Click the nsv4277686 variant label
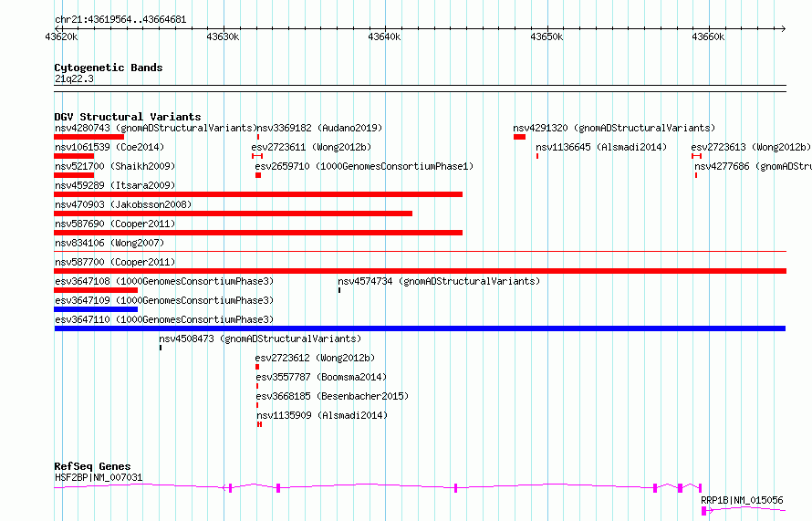 pos(753,166)
